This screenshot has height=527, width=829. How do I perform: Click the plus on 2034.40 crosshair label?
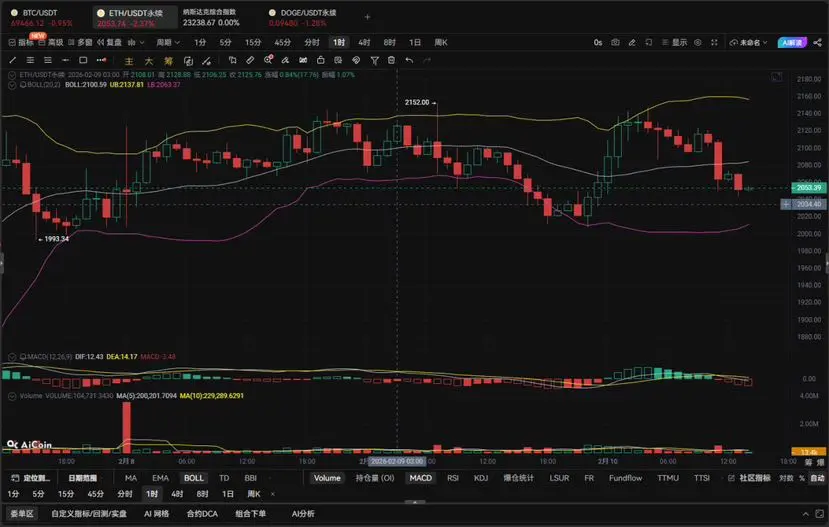pos(786,205)
